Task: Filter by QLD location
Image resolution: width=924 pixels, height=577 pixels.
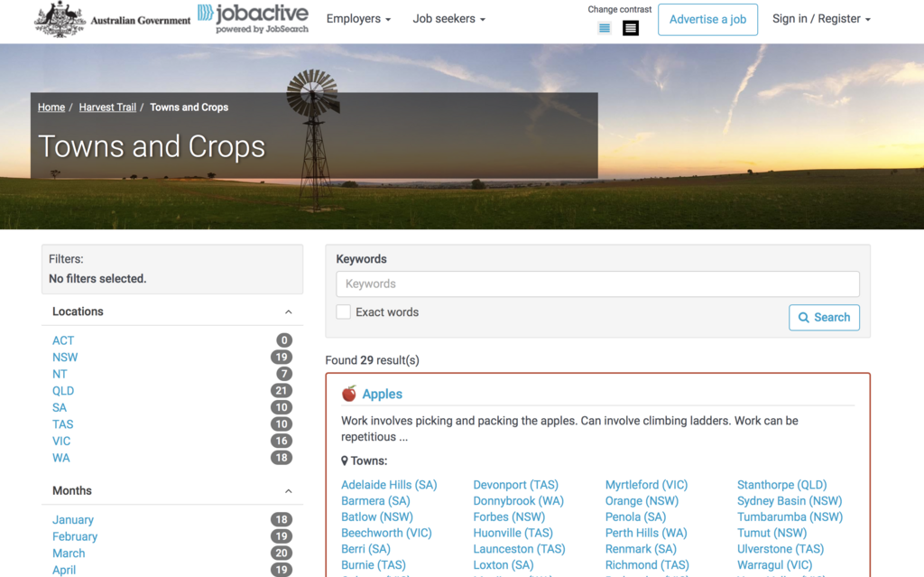Action: point(63,391)
